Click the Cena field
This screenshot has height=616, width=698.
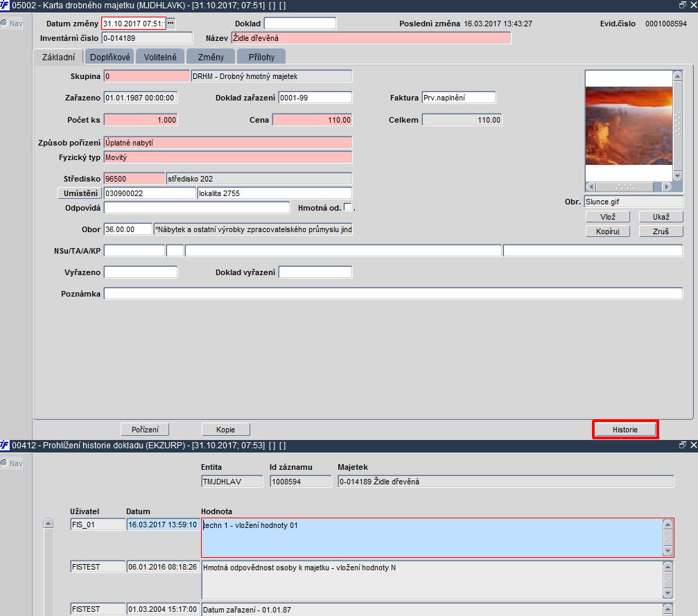click(313, 120)
